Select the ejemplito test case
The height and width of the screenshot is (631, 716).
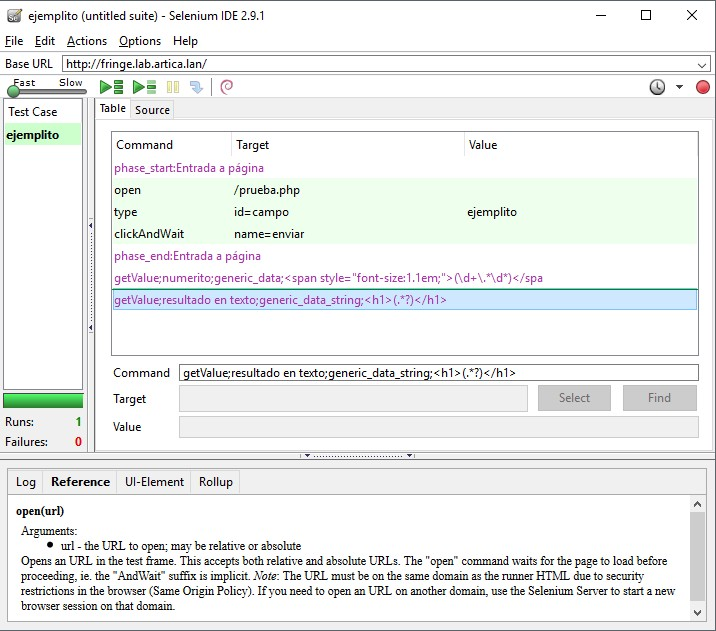coord(43,135)
